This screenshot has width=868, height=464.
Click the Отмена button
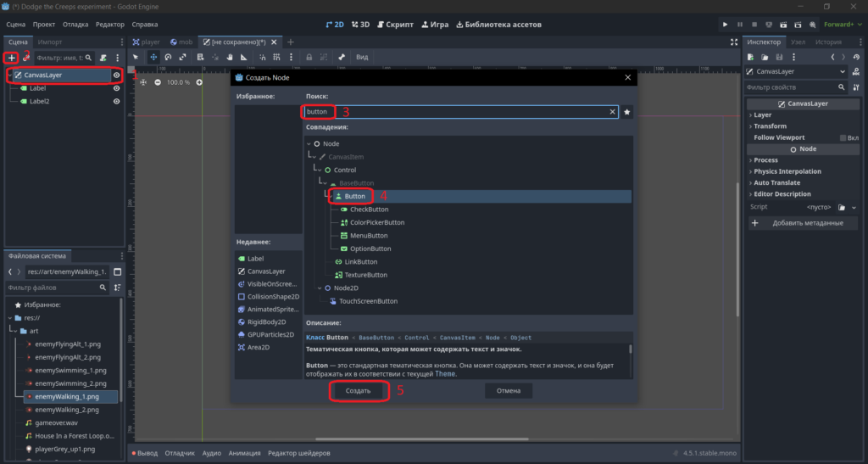[x=509, y=391]
